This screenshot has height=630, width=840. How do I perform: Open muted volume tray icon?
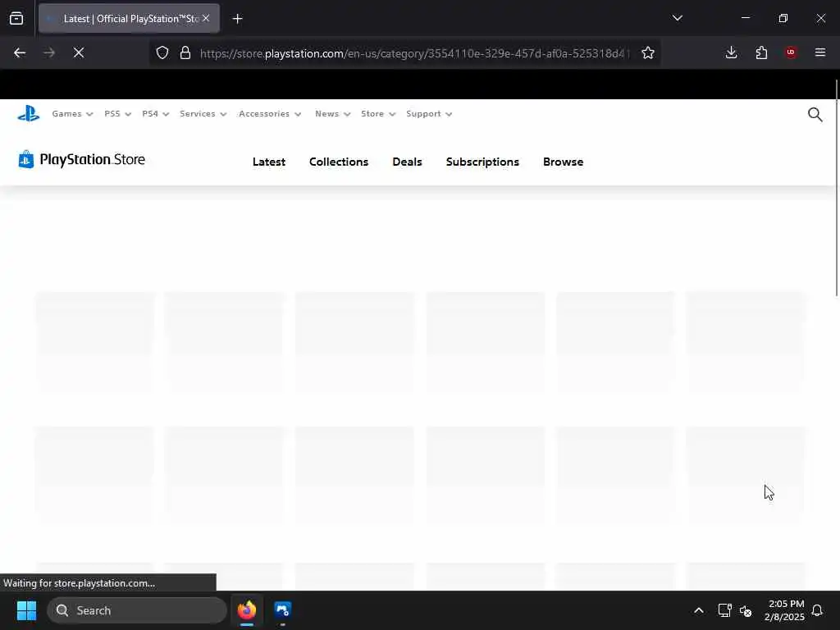(746, 610)
